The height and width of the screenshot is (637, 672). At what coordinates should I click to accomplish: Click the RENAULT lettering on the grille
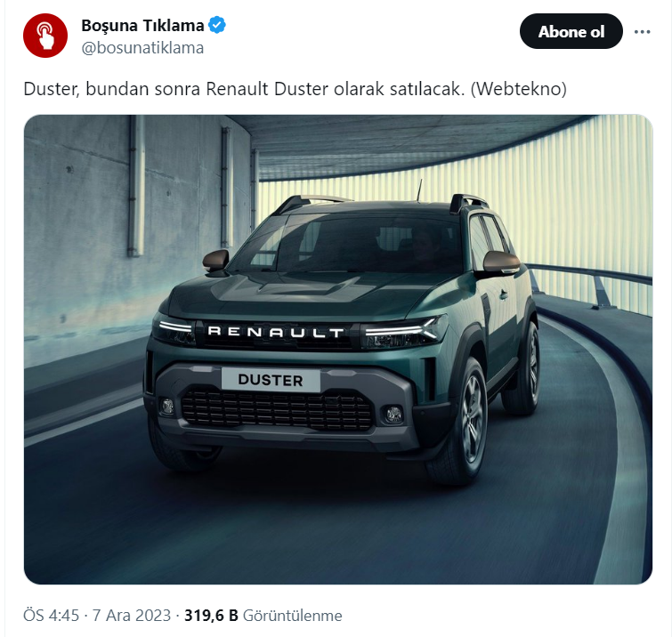pos(276,332)
